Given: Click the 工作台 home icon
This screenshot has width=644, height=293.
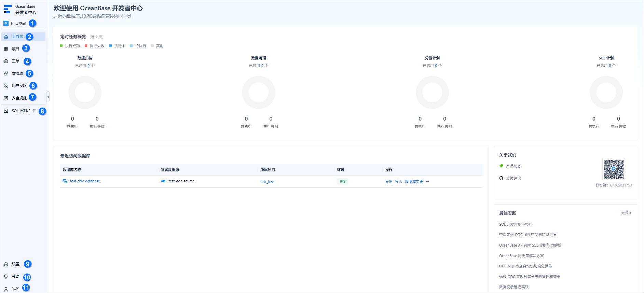Looking at the screenshot, I should [x=6, y=37].
